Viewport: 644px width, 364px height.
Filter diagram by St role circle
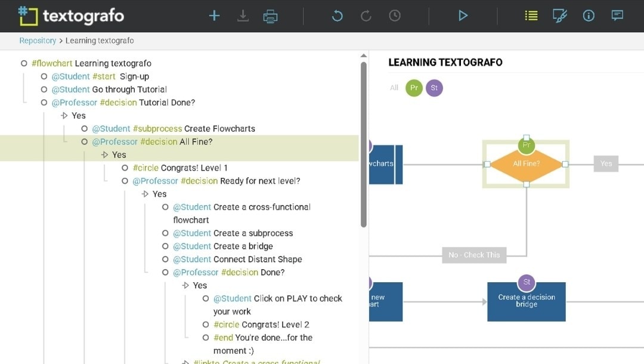434,88
